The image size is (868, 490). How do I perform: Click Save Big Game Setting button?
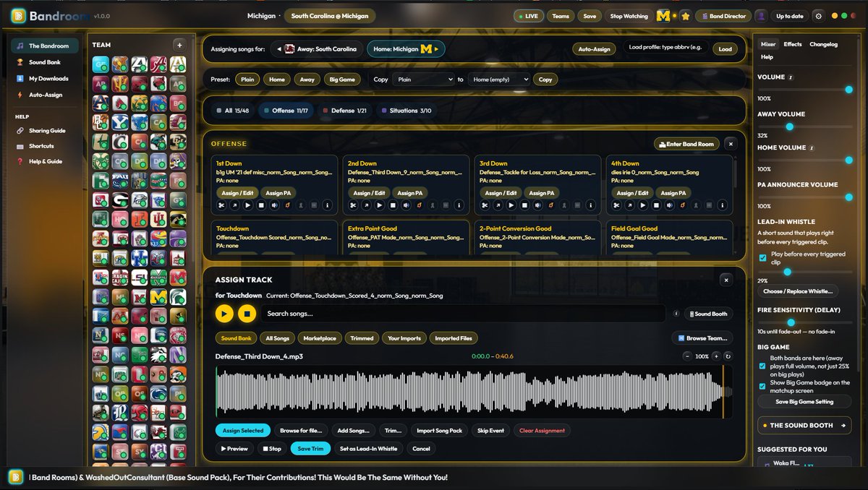pyautogui.click(x=804, y=402)
